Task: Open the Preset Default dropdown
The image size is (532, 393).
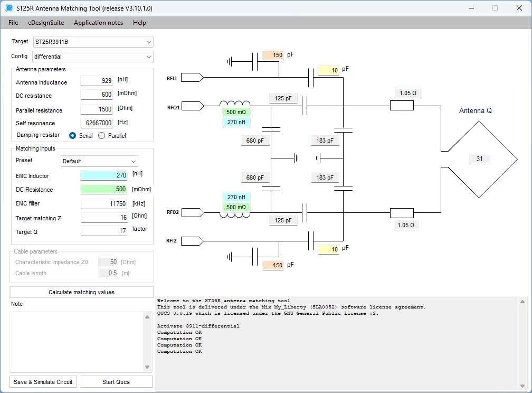Action: (99, 161)
